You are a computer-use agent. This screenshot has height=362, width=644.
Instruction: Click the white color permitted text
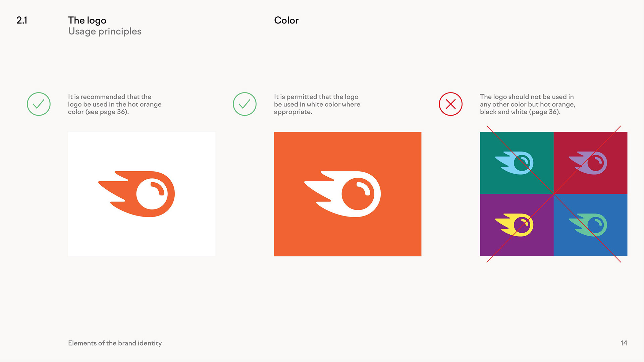pos(317,104)
